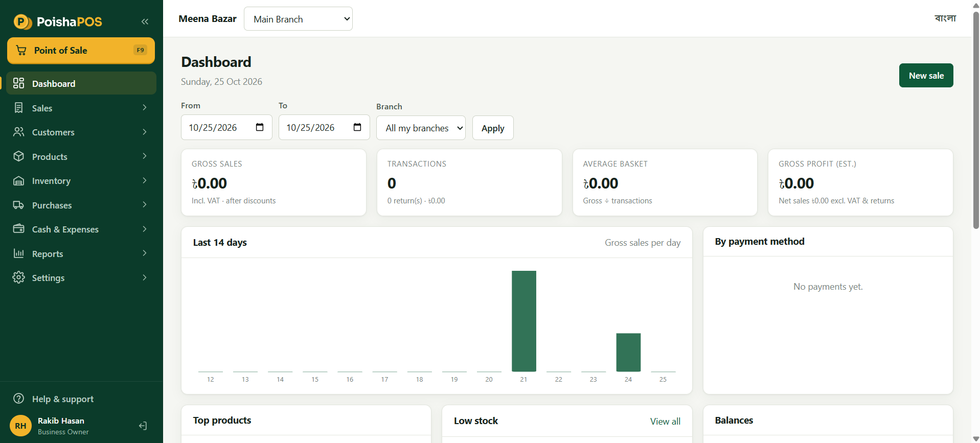Open the From date calendar picker

[260, 127]
